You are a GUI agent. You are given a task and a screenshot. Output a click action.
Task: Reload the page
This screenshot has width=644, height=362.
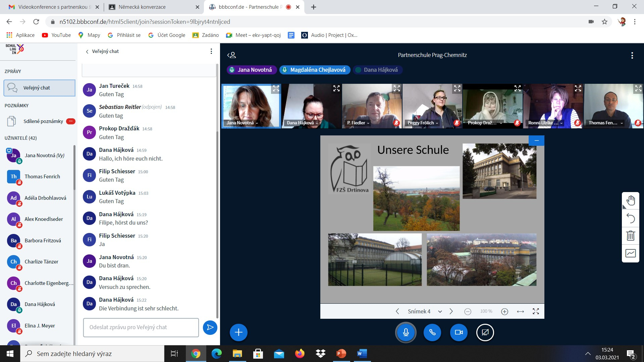36,22
